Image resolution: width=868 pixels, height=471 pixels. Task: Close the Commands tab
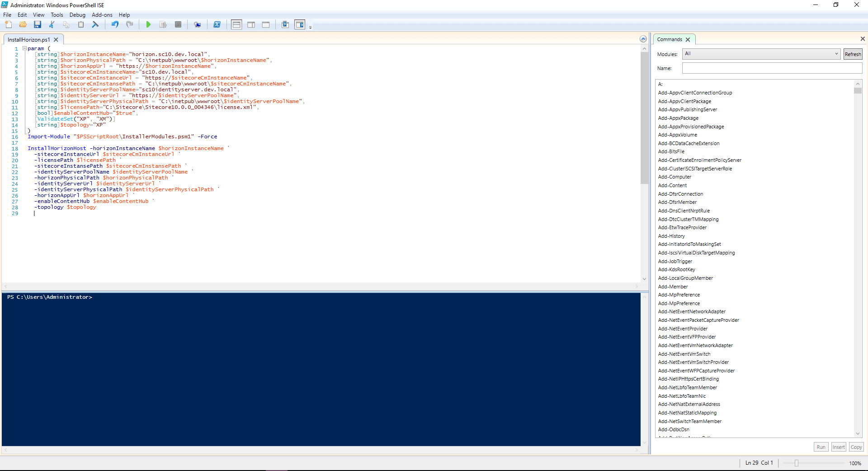(688, 39)
